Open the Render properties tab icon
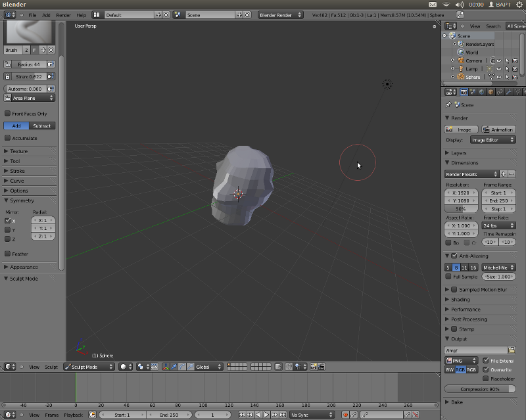 464,92
